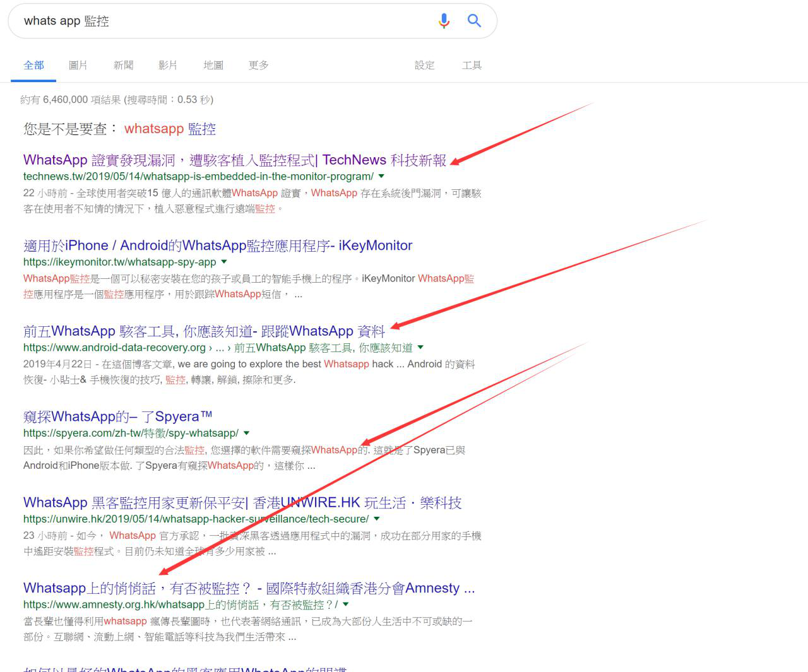Click the www.amnesty.org.hk green URL text
Screen dimensions: 808x672
coord(181,604)
